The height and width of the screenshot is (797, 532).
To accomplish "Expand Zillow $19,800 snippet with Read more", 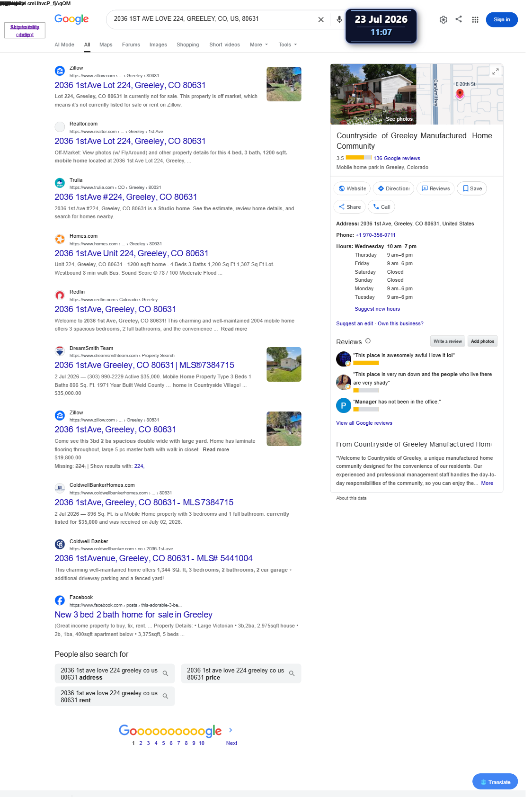I will (216, 449).
